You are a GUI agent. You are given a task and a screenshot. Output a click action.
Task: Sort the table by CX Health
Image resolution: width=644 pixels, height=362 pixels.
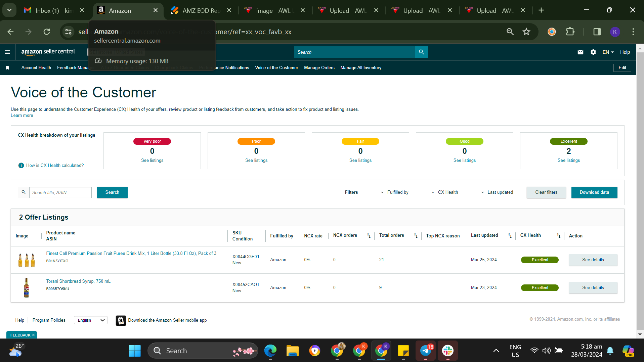(x=559, y=236)
